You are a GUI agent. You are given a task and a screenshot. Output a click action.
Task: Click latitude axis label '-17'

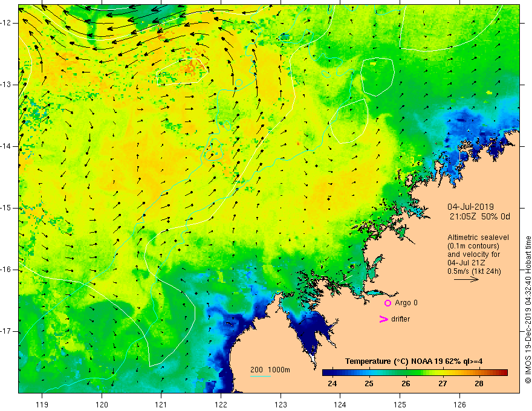pyautogui.click(x=6, y=331)
